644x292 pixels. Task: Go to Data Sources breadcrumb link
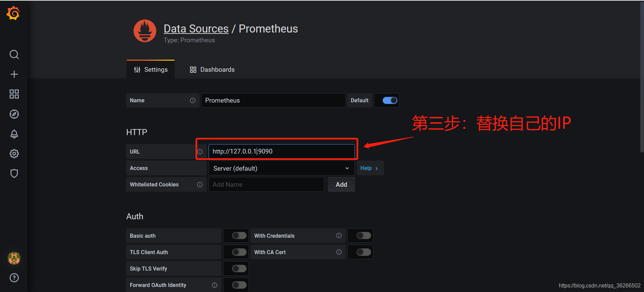click(x=196, y=29)
